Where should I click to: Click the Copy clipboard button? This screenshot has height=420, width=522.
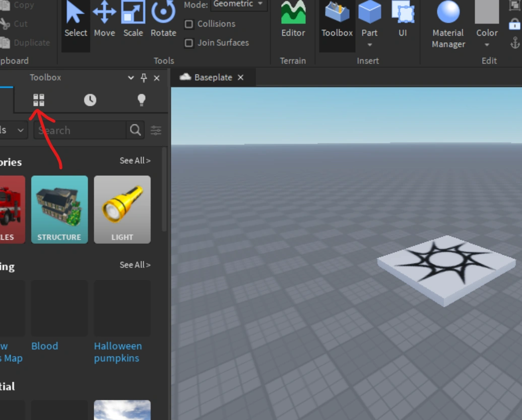(x=17, y=6)
